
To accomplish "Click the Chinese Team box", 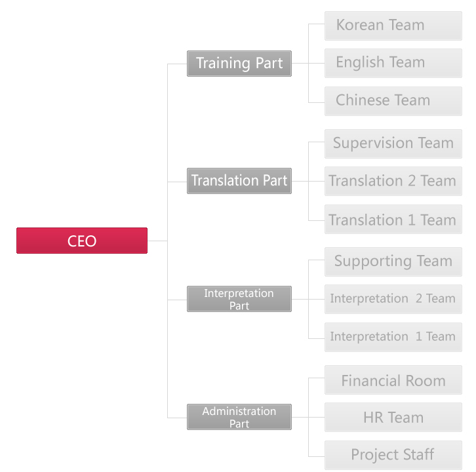I will [393, 101].
